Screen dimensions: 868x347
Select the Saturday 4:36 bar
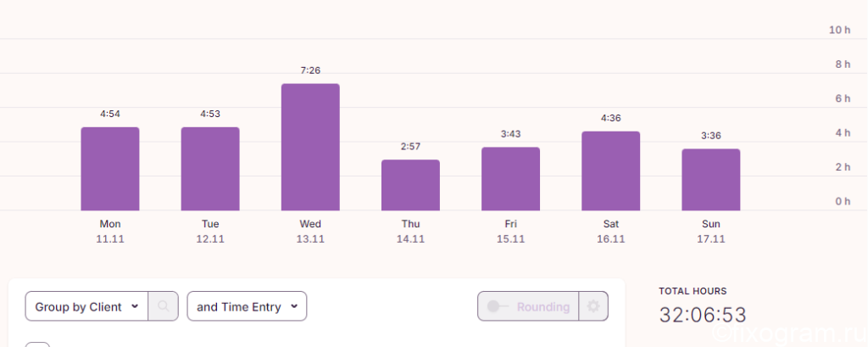pyautogui.click(x=611, y=171)
